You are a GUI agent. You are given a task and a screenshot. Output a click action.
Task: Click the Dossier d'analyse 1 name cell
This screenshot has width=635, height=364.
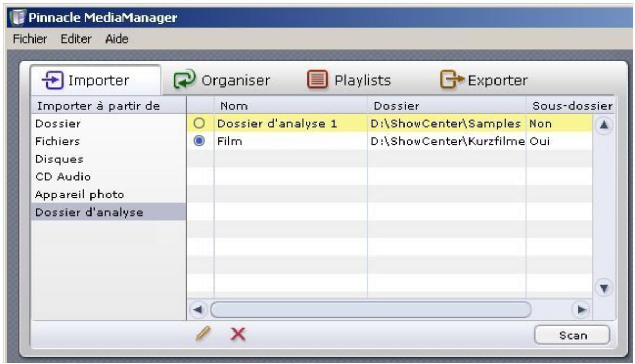click(x=291, y=123)
